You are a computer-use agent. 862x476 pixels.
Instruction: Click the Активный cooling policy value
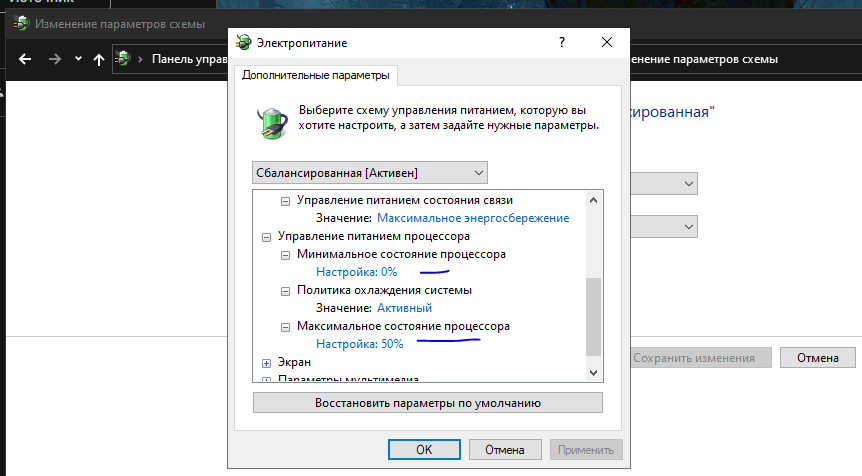tap(404, 308)
